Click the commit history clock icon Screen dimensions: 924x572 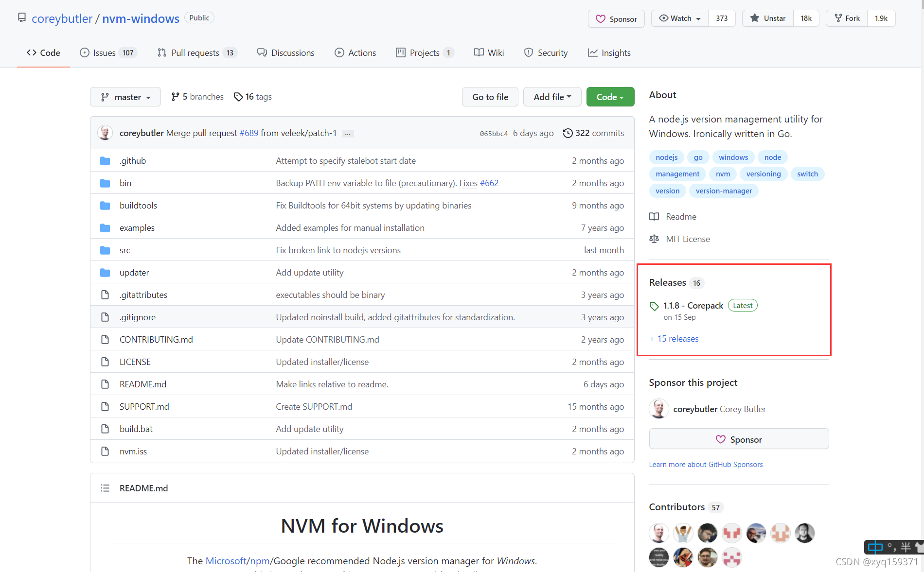tap(568, 133)
